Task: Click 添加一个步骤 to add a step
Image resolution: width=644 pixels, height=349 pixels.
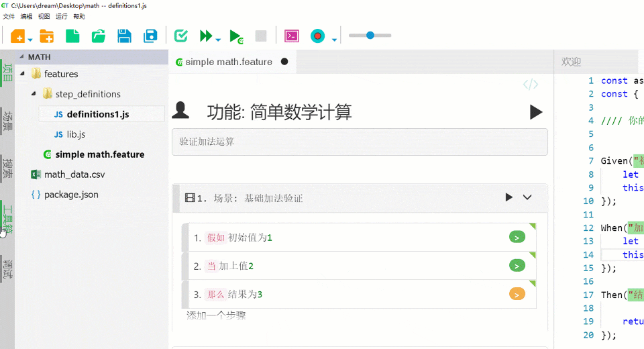Action: pyautogui.click(x=216, y=315)
